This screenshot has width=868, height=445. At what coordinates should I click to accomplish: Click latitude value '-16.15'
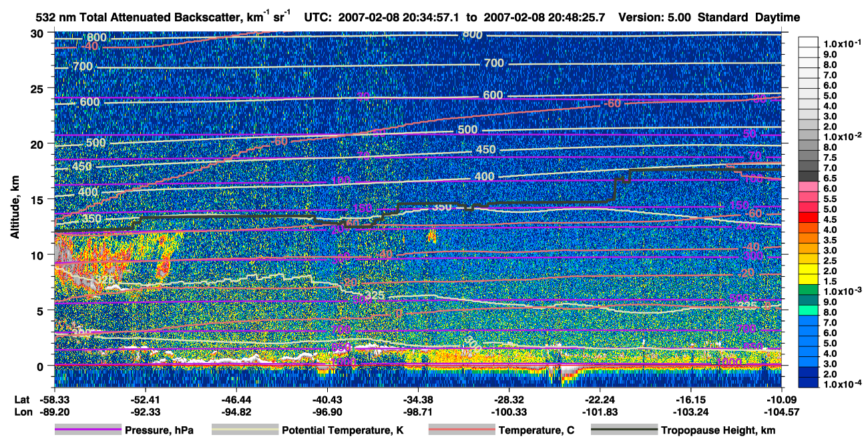click(690, 400)
